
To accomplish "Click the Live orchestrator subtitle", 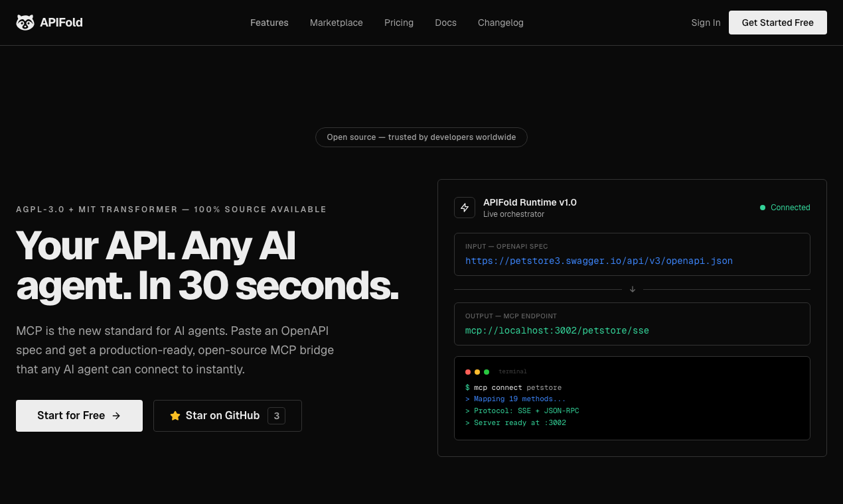I will (514, 214).
